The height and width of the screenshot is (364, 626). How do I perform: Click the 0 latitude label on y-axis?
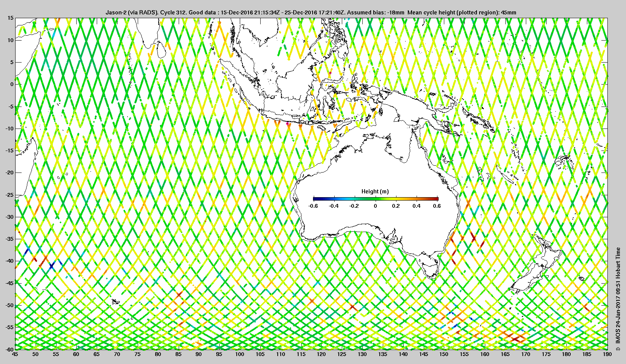point(12,84)
